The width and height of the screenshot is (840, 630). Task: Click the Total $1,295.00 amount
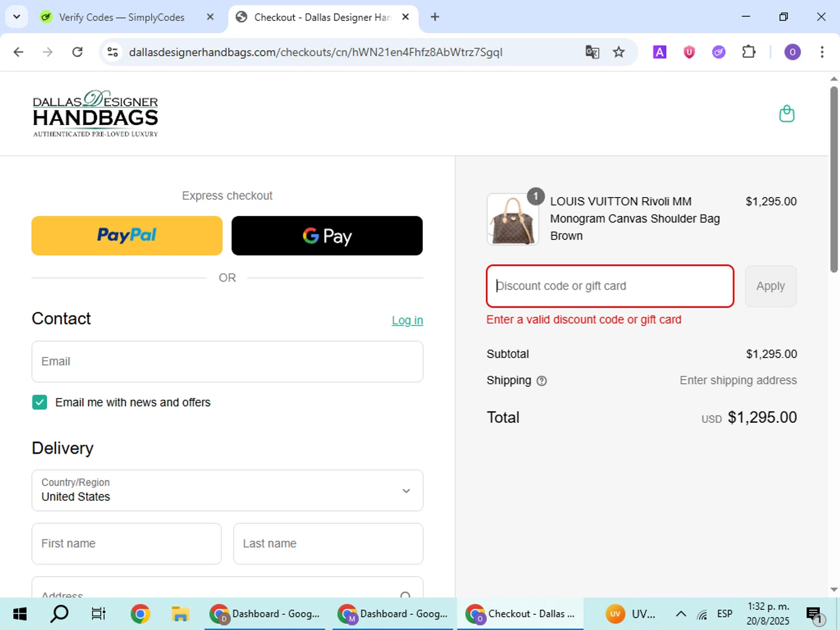point(762,418)
